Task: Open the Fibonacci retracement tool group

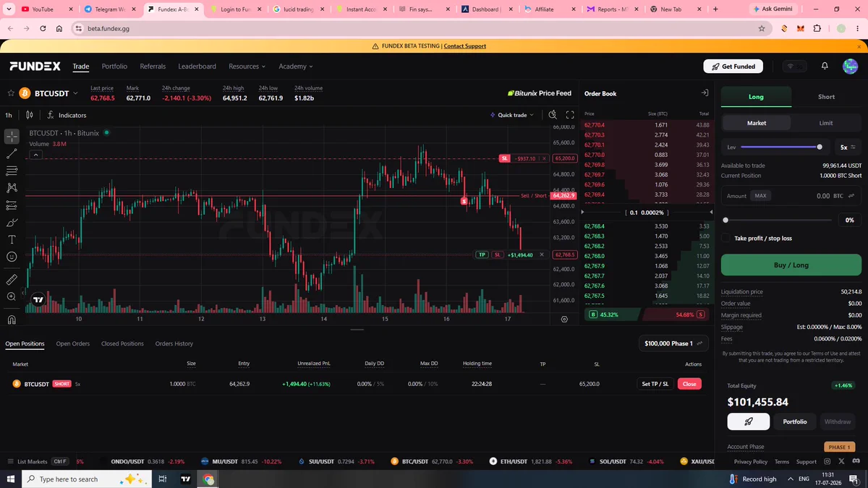Action: point(12,171)
